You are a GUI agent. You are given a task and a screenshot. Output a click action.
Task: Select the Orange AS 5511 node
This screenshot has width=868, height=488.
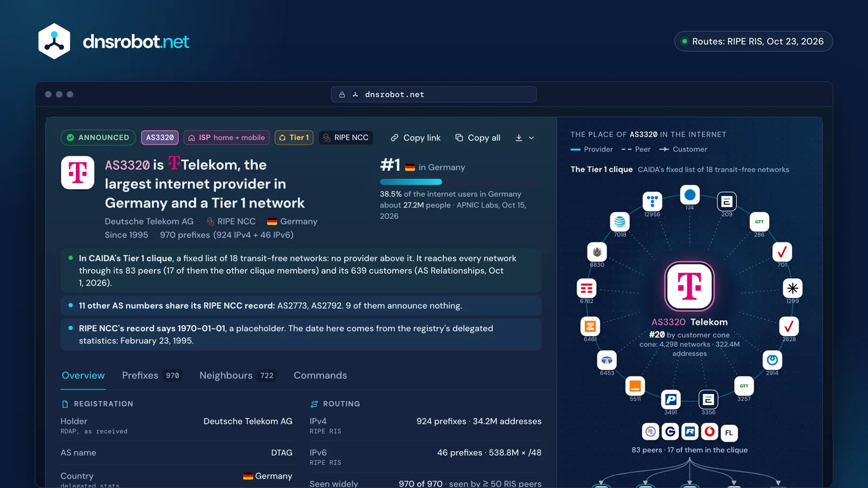[635, 386]
